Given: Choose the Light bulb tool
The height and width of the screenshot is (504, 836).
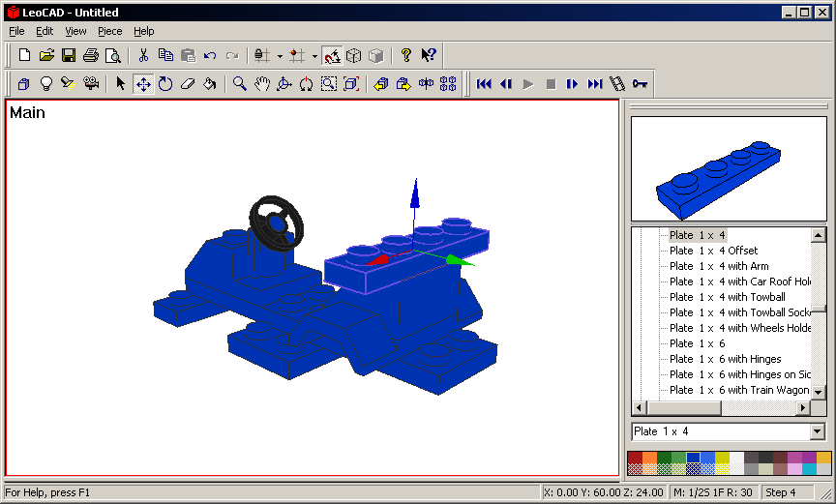Looking at the screenshot, I should (45, 84).
